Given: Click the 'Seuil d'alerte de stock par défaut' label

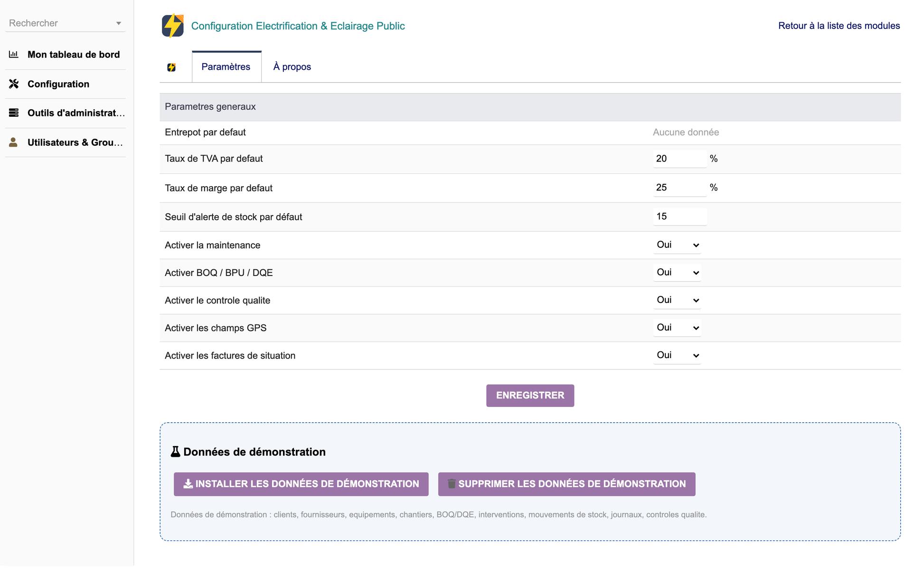Looking at the screenshot, I should coord(233,217).
